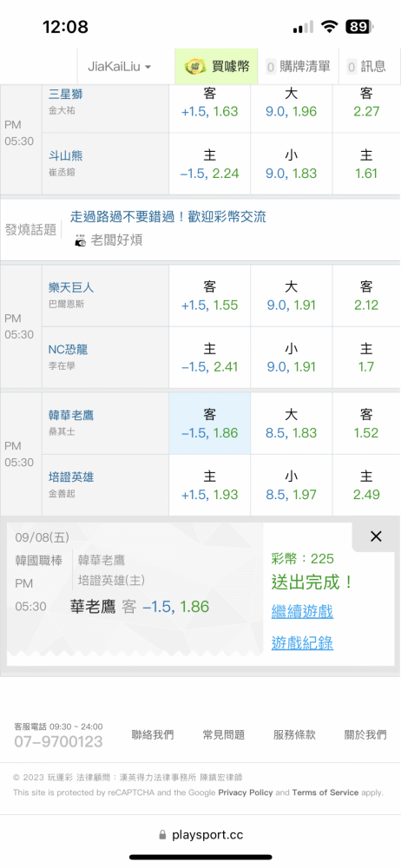Viewport: 401px width, 868px height.
Task: Select 培證英雄 主 +1.5, 1.93 odds
Action: [x=209, y=485]
